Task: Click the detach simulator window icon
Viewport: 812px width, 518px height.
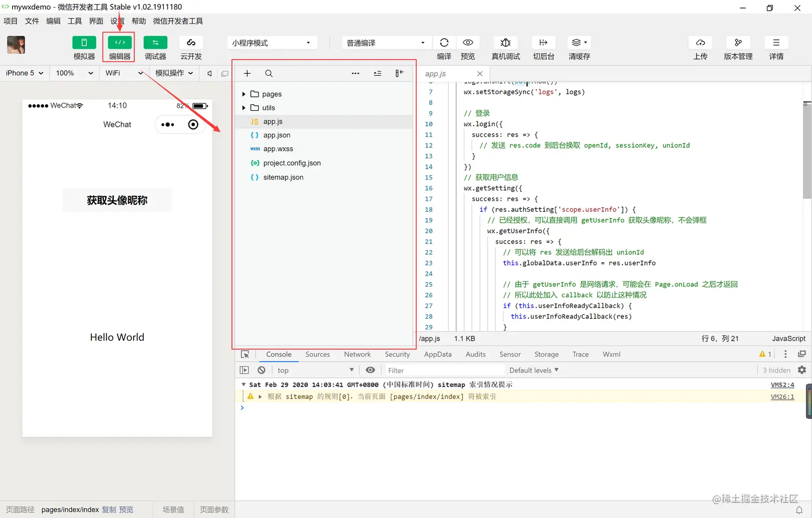Action: pos(225,74)
